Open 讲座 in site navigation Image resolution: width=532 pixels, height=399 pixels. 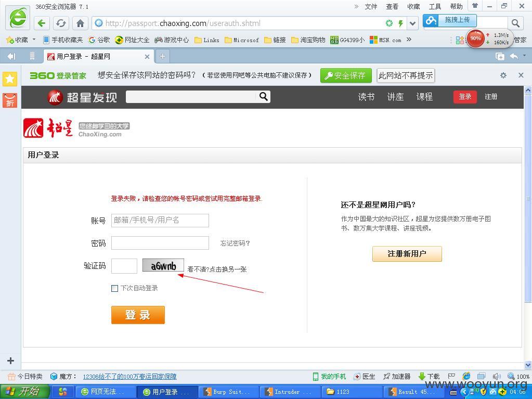click(x=396, y=97)
